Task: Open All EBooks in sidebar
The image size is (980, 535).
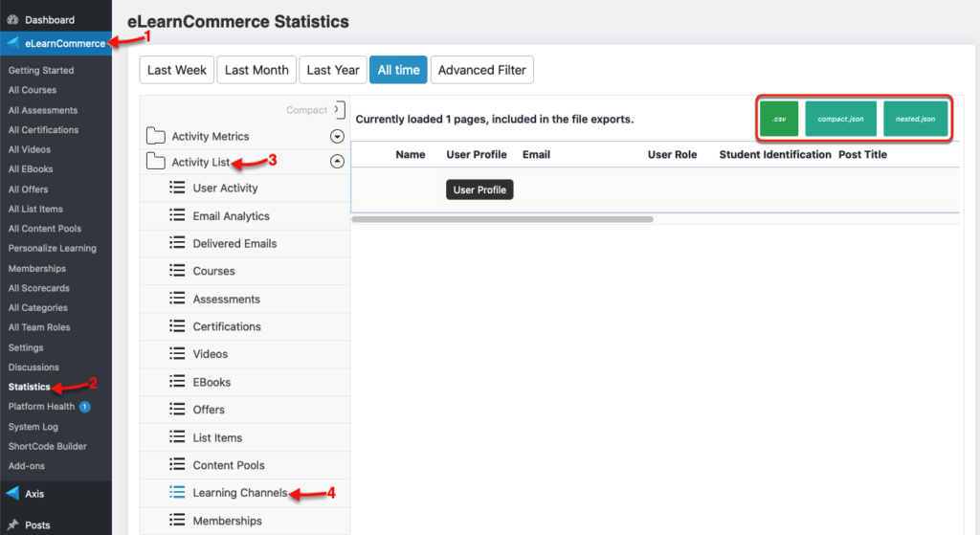Action: tap(31, 168)
